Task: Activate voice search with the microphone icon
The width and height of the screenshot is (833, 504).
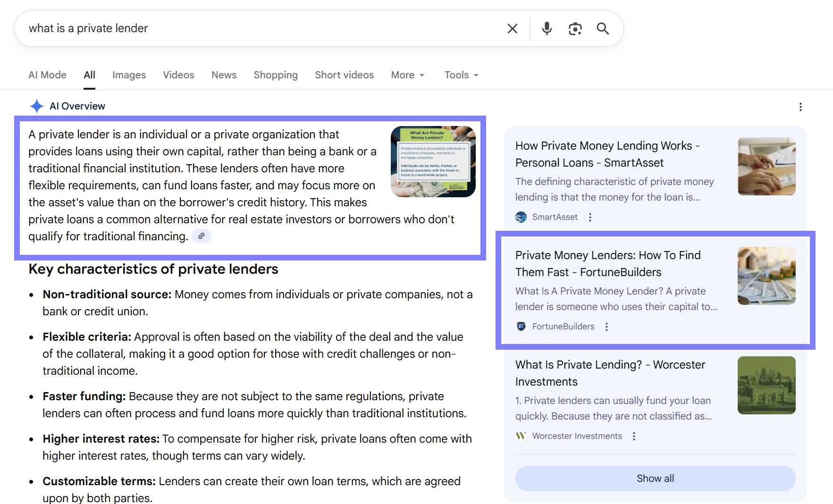Action: (x=547, y=28)
